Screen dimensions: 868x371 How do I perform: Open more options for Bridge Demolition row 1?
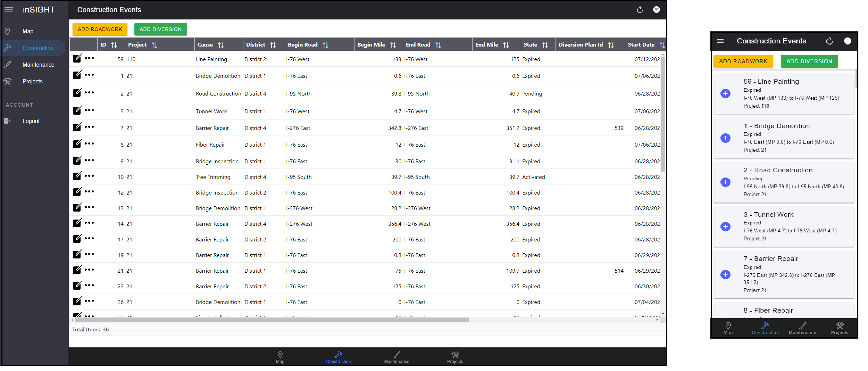89,75
